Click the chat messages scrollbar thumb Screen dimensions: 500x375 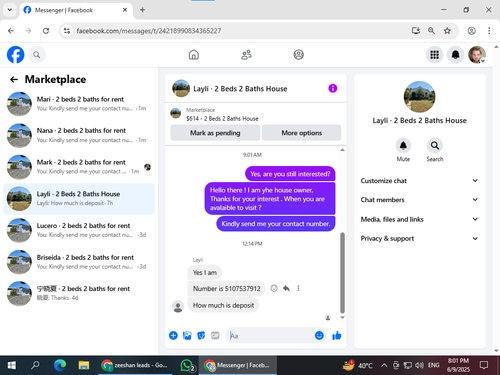[x=342, y=273]
